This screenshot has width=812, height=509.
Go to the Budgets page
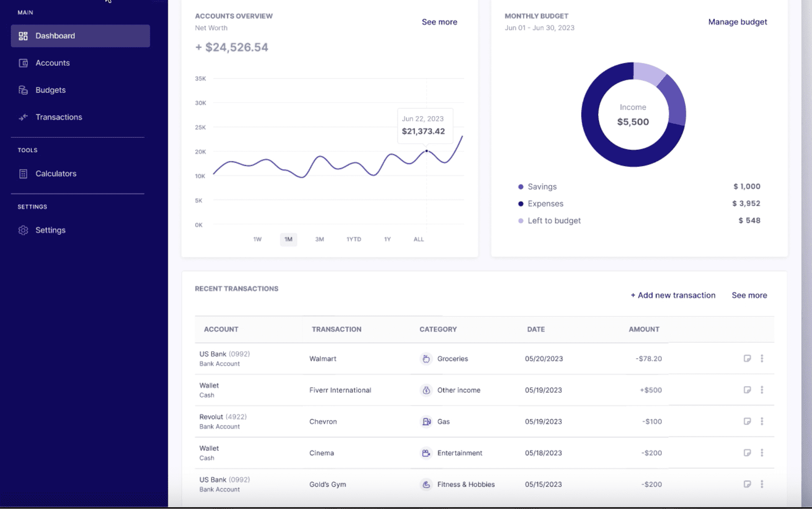tap(50, 90)
